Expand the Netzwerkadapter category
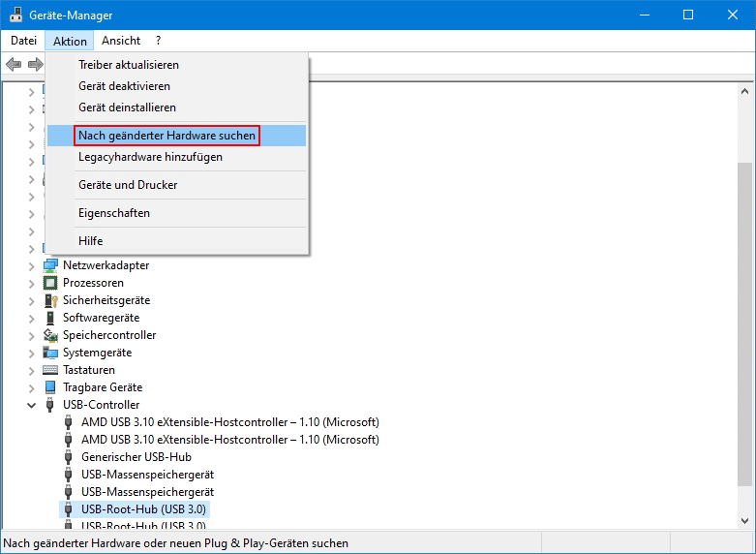This screenshot has width=756, height=554. 31,265
